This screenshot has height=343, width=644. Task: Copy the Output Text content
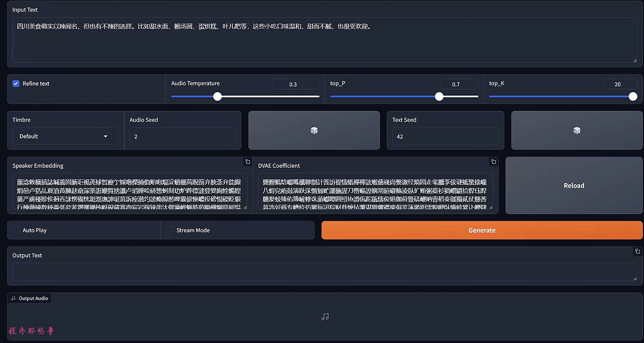[637, 251]
